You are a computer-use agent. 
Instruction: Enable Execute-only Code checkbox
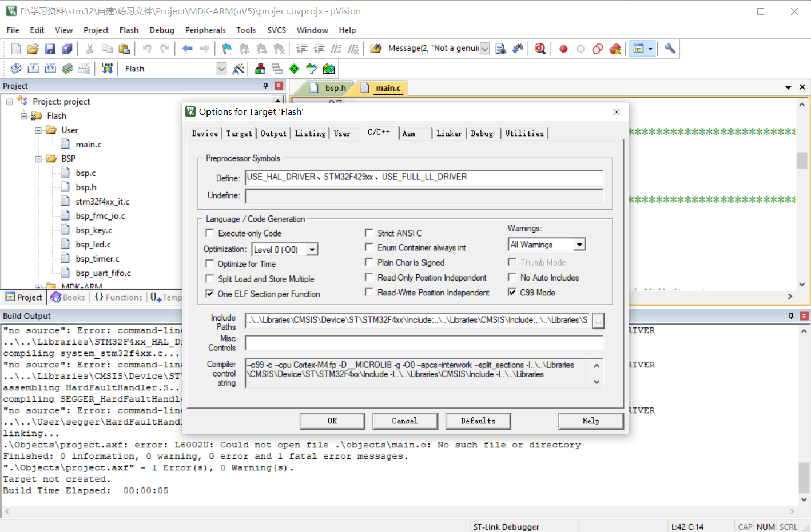coord(210,233)
